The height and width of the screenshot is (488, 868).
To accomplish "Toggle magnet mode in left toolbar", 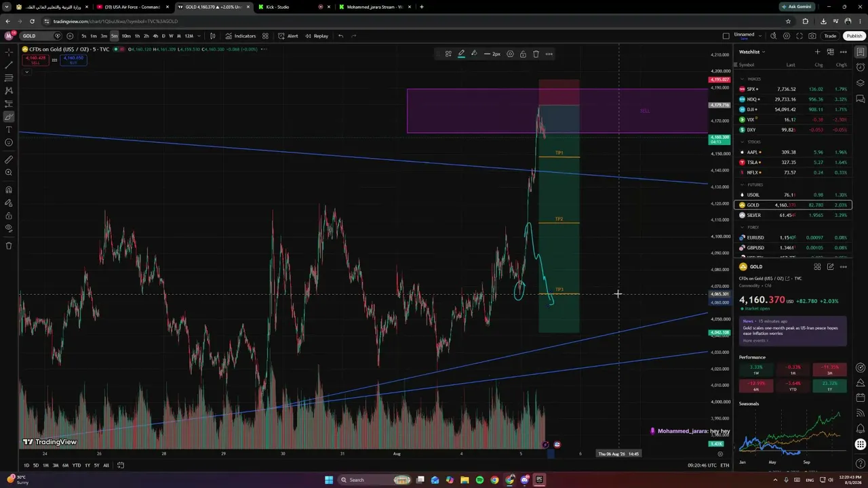I will 9,190.
